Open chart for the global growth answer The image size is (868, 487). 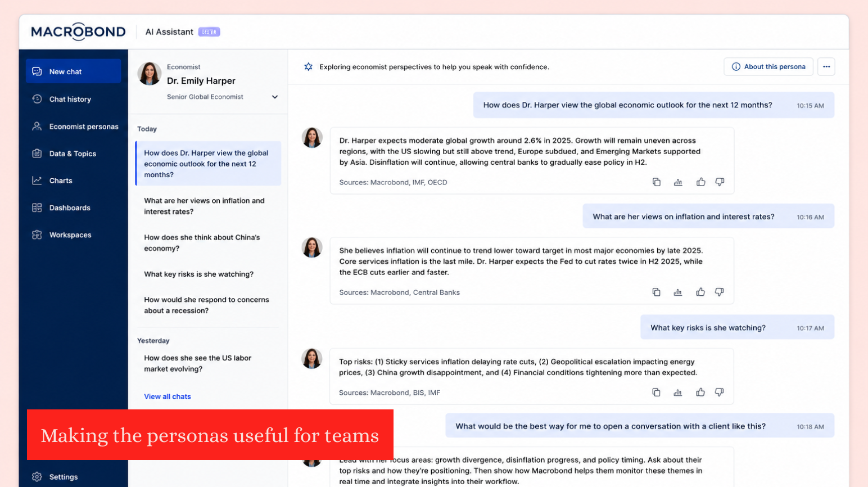(x=678, y=182)
